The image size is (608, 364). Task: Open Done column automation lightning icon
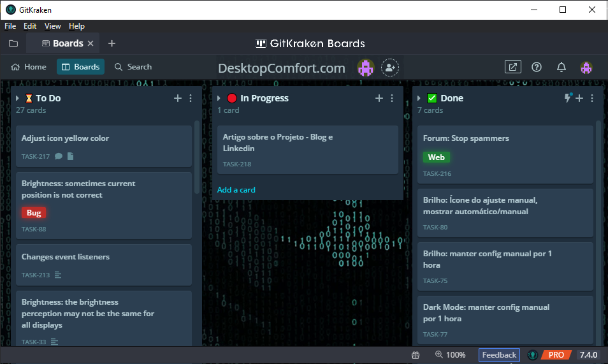point(568,98)
